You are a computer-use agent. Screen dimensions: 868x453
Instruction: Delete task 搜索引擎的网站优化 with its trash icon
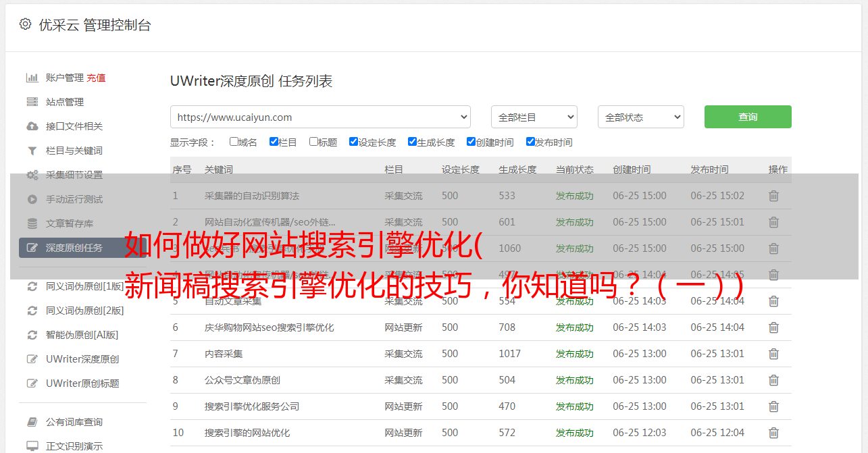coord(773,433)
